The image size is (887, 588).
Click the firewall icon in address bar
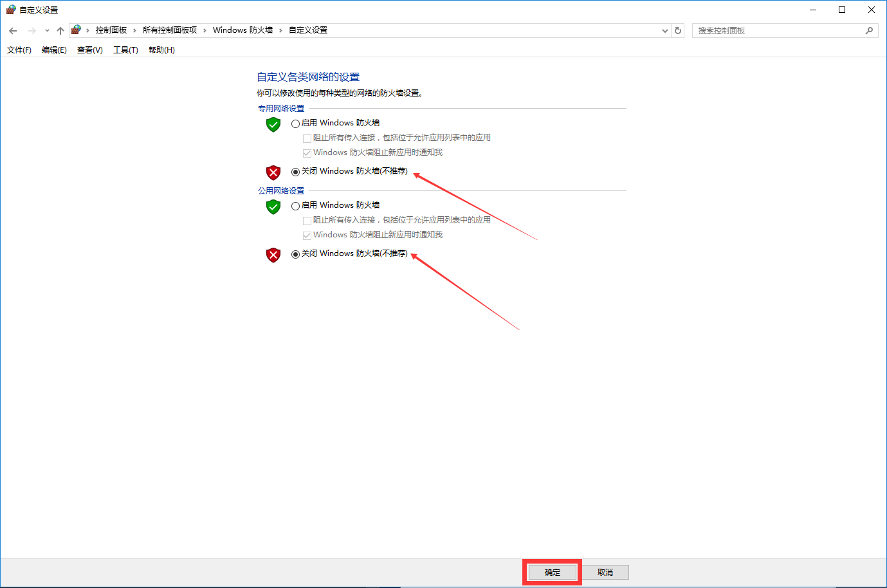[76, 30]
